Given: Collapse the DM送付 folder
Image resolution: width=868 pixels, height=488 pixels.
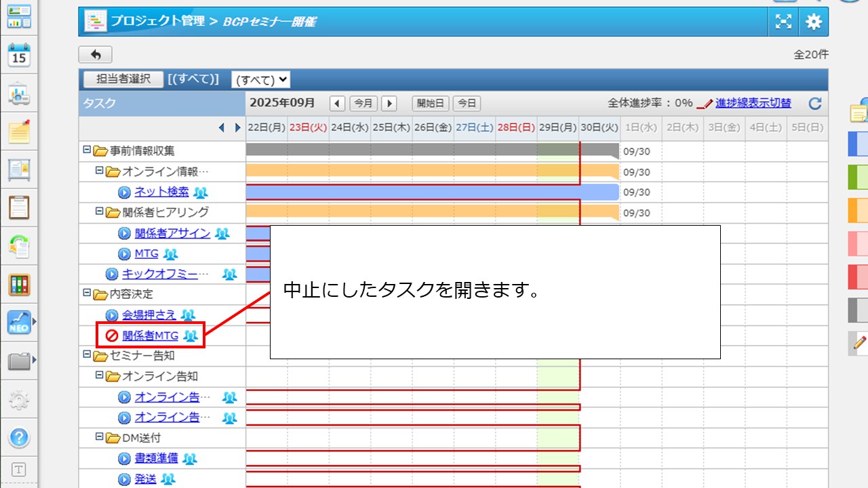Looking at the screenshot, I should tap(99, 438).
